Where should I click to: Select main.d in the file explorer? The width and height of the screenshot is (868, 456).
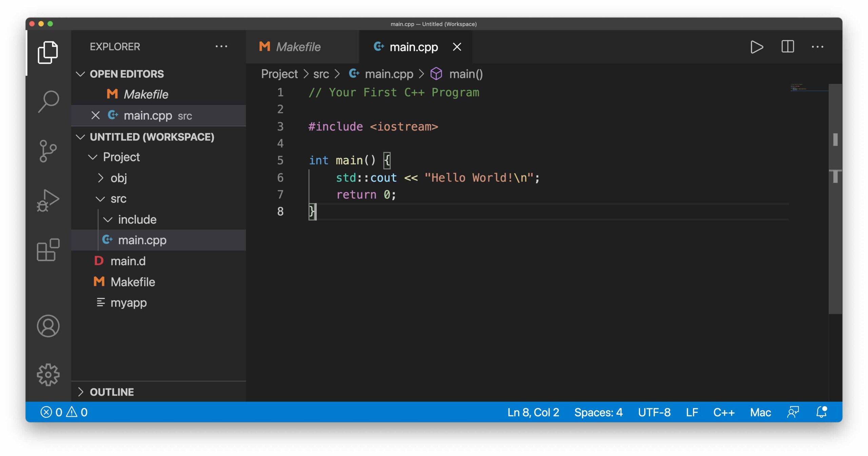click(129, 261)
